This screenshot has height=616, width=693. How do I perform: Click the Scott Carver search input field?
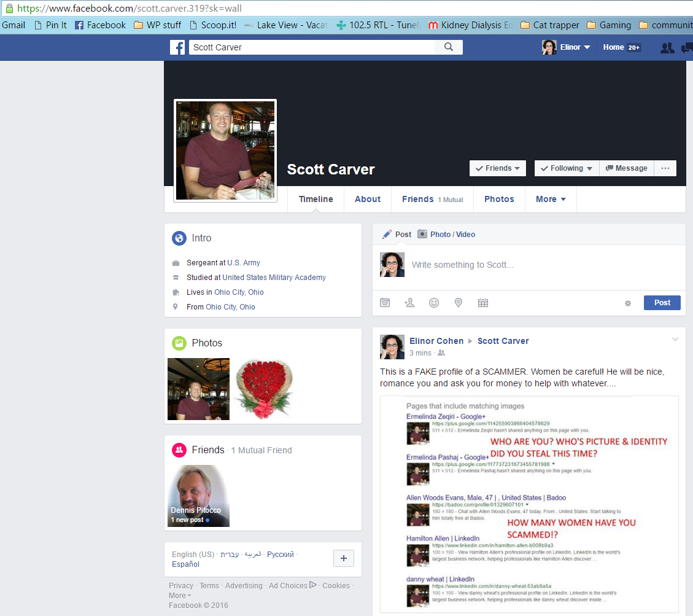[312, 47]
